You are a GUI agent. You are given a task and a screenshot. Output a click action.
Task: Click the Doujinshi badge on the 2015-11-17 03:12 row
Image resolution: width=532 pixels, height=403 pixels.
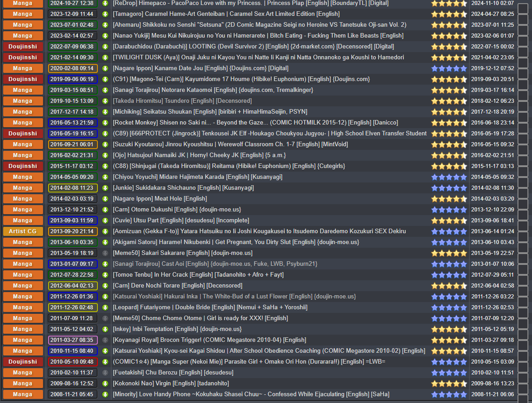click(23, 166)
